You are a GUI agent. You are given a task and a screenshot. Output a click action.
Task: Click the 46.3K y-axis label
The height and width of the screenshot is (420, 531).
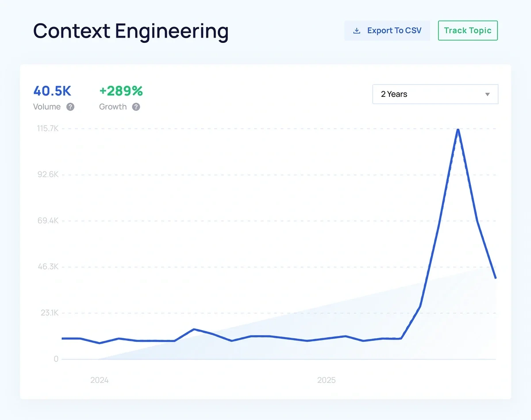pyautogui.click(x=48, y=267)
